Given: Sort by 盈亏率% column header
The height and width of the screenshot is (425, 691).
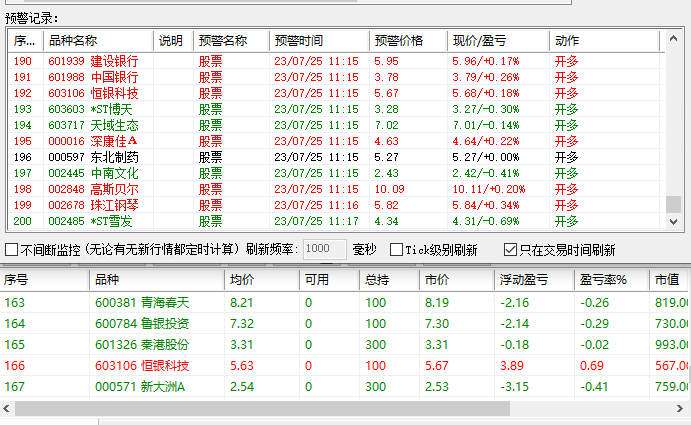Looking at the screenshot, I should [x=612, y=280].
